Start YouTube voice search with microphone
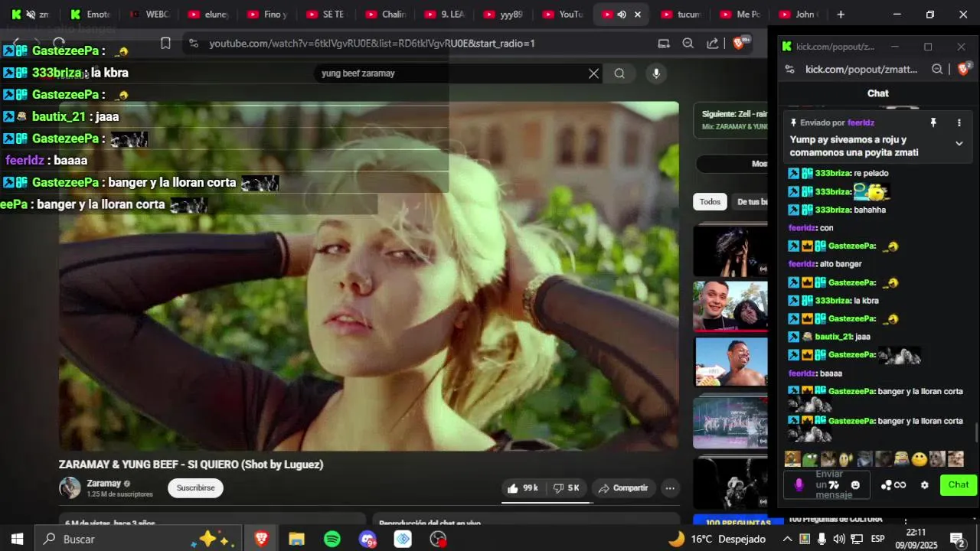 click(655, 73)
